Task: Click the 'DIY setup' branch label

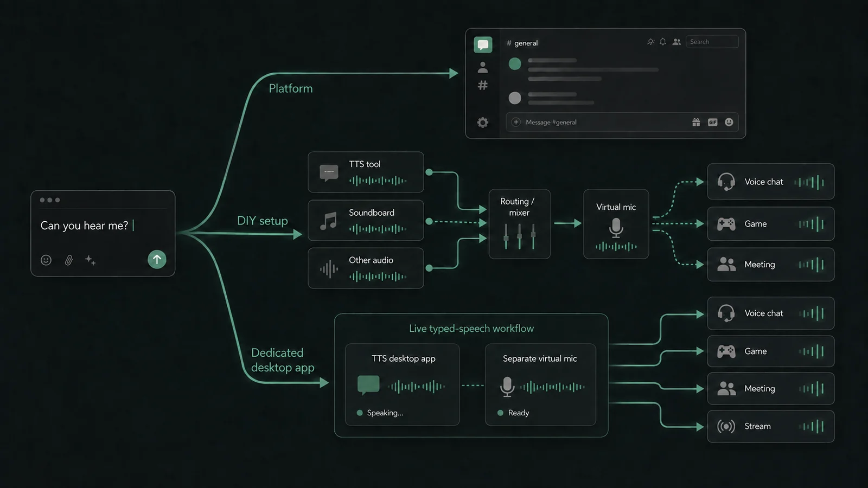Action: pyautogui.click(x=263, y=221)
